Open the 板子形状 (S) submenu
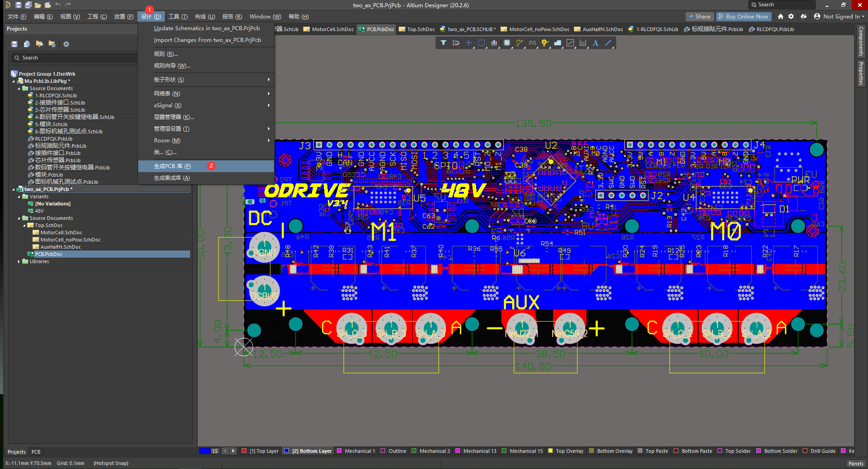868x469 pixels. [x=206, y=80]
